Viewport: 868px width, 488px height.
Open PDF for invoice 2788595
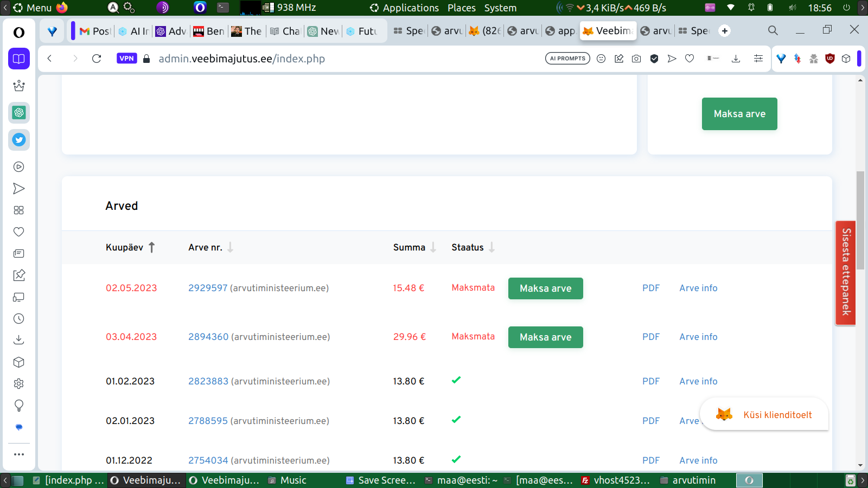(651, 421)
